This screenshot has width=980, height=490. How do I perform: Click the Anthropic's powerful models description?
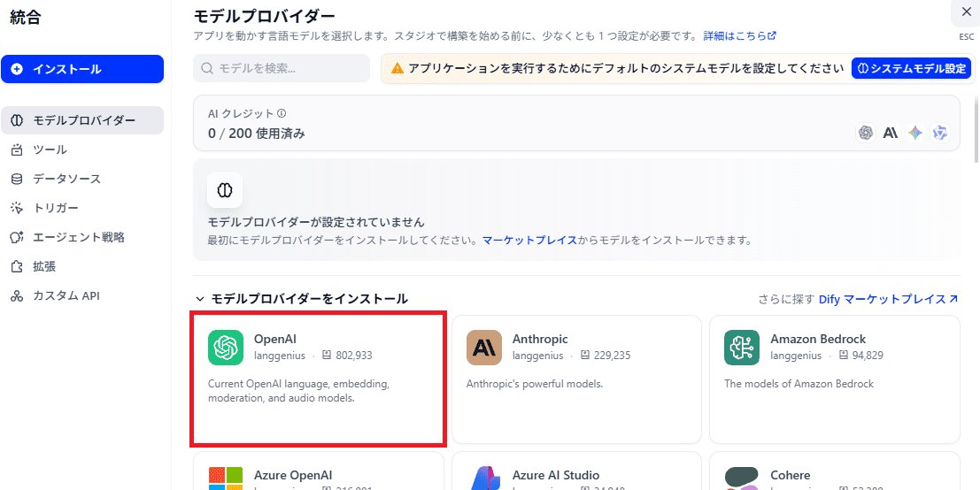pyautogui.click(x=535, y=383)
